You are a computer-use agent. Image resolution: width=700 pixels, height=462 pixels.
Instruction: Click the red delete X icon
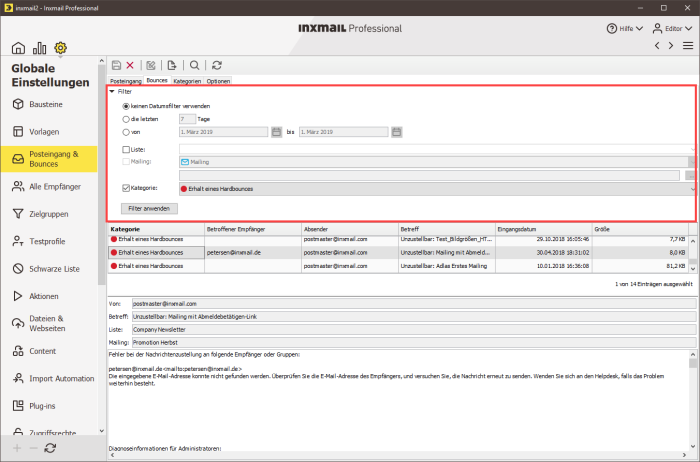(x=130, y=65)
